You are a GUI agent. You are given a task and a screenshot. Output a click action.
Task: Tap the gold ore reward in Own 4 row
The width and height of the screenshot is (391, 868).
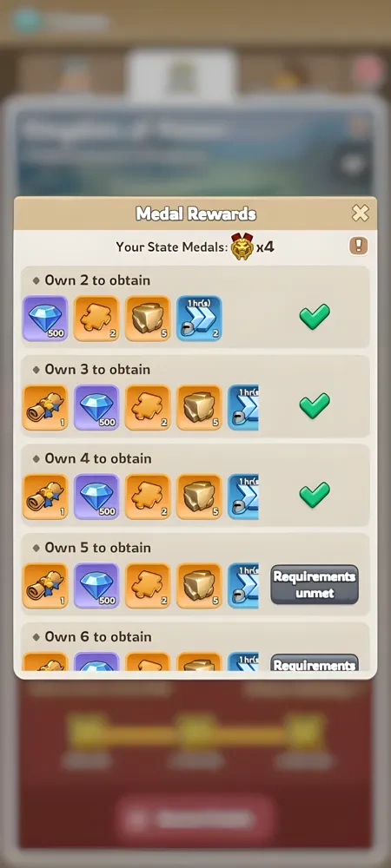tap(199, 496)
